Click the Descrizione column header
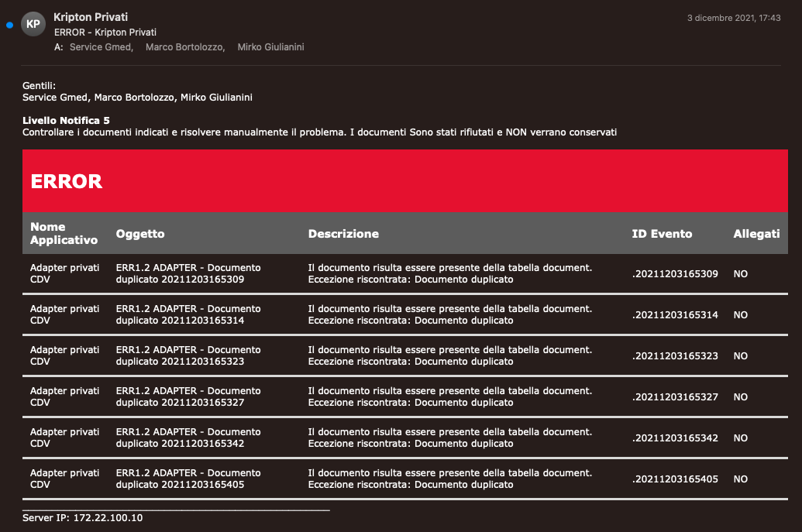The image size is (802, 532). click(x=343, y=234)
